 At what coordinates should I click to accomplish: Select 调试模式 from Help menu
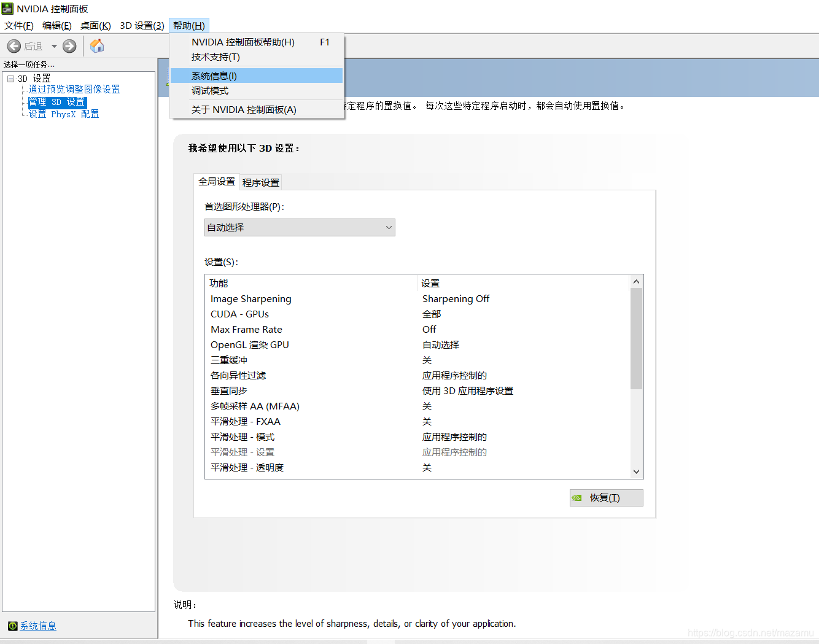coord(257,90)
